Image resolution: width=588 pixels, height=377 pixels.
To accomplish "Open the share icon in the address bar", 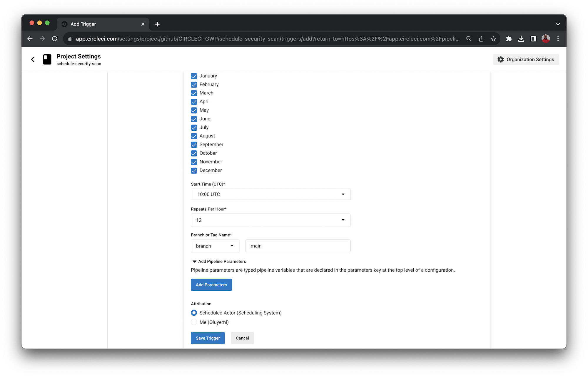I will coord(481,38).
